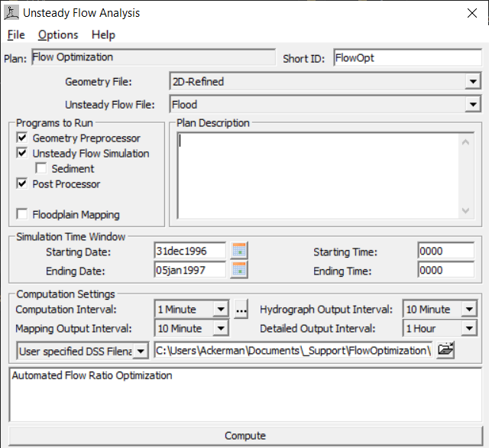Uncheck the Post Processor checkbox
Viewport: 489px width, 448px height.
21,184
